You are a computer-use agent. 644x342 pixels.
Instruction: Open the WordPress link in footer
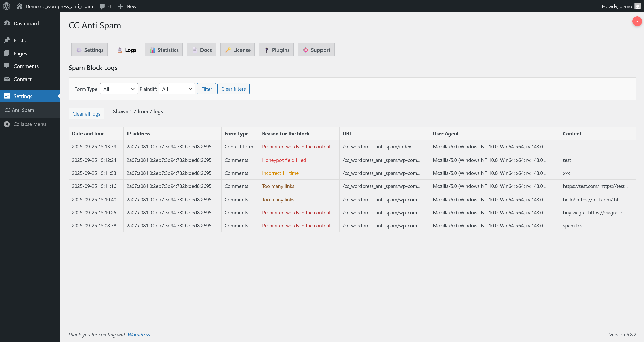click(139, 334)
